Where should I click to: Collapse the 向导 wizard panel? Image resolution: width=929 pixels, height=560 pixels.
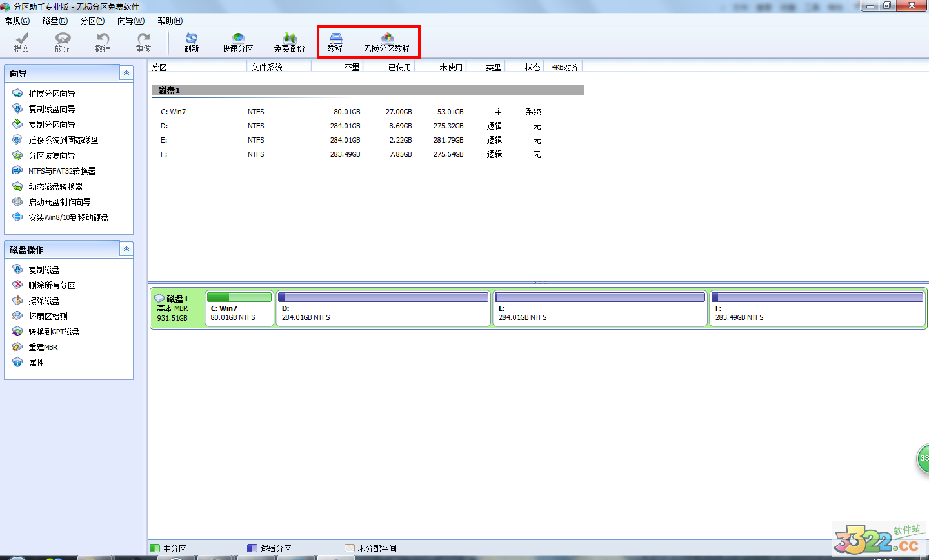(126, 73)
